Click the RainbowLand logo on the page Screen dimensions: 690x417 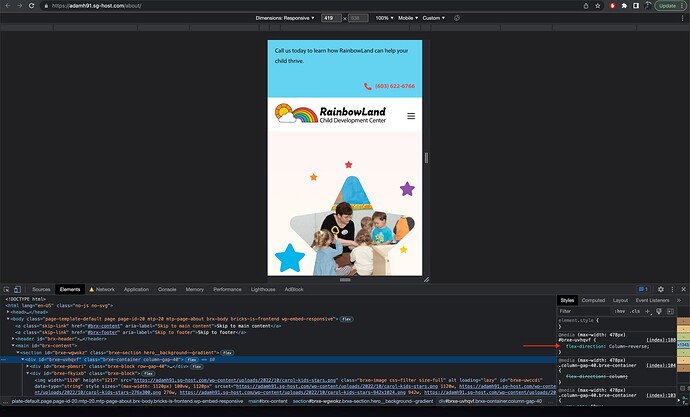[x=330, y=113]
